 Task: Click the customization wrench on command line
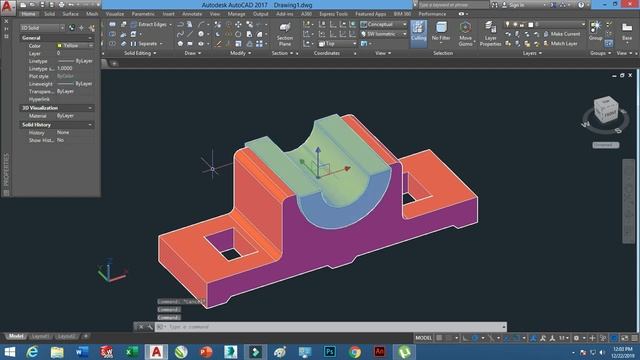[150, 327]
